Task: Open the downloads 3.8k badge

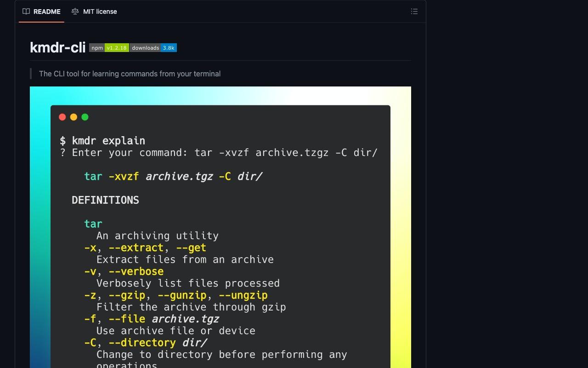Action: (153, 48)
